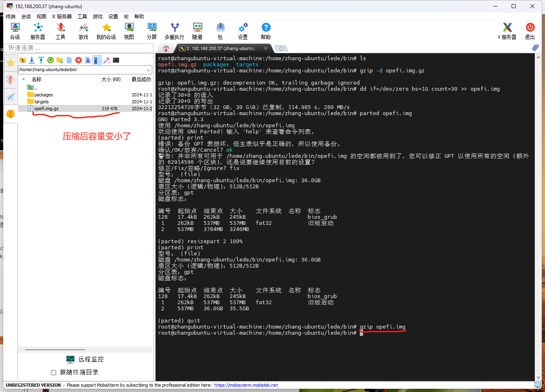
Task: Open the 会话 menu in menu bar
Action: (26, 17)
